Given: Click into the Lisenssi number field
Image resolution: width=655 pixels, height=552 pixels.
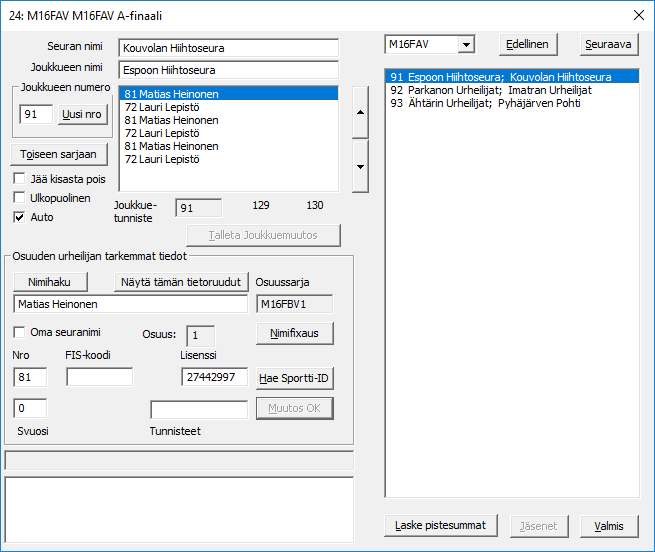Looking at the screenshot, I should pyautogui.click(x=214, y=377).
